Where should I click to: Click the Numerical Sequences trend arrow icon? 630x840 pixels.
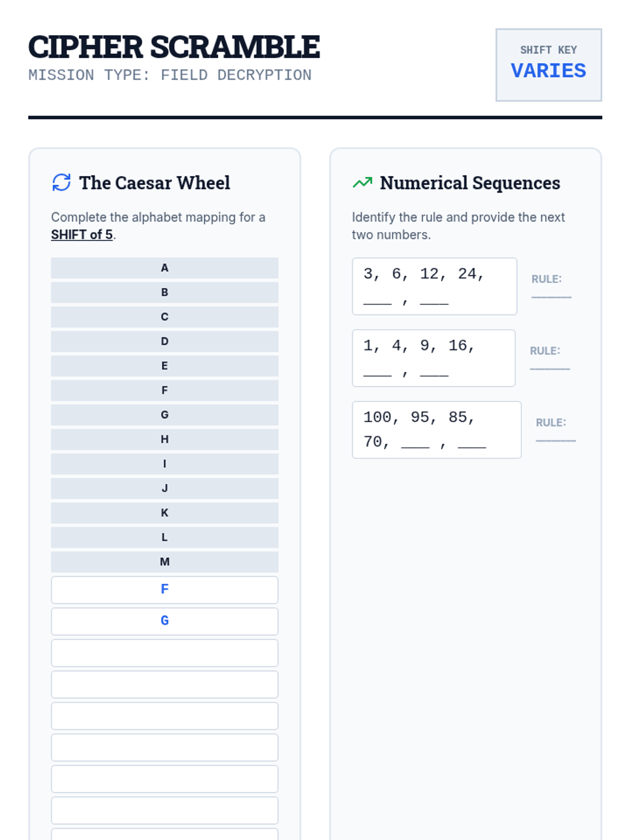tap(362, 183)
